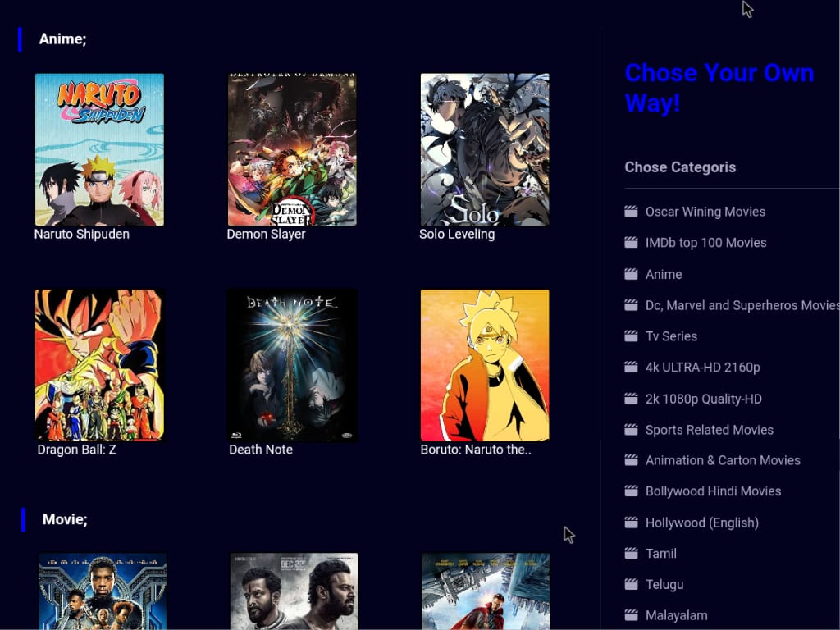This screenshot has width=840, height=630.
Task: Click the clapperboard icon next to 4k ULTRA-HD 2160p
Action: (631, 367)
